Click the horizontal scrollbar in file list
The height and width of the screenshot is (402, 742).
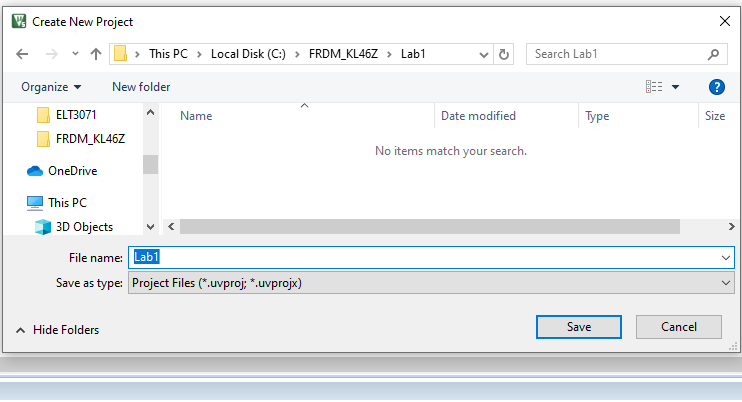[400, 227]
